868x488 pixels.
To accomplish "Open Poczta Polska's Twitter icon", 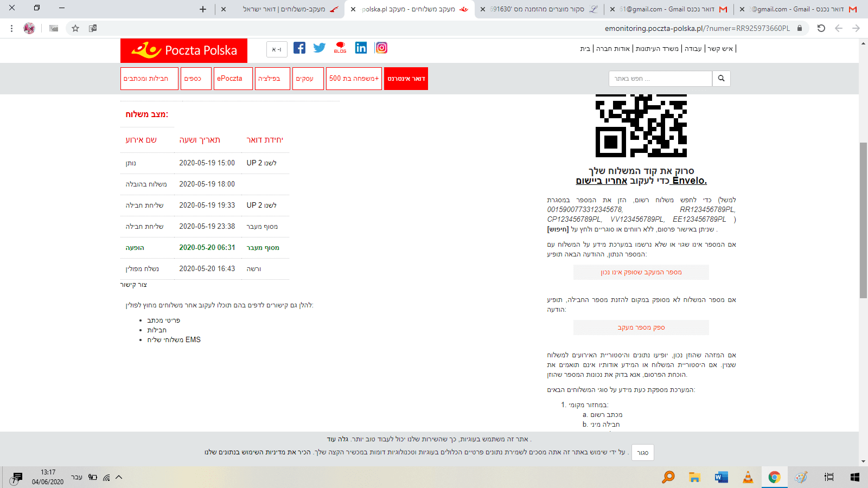I will coord(320,48).
